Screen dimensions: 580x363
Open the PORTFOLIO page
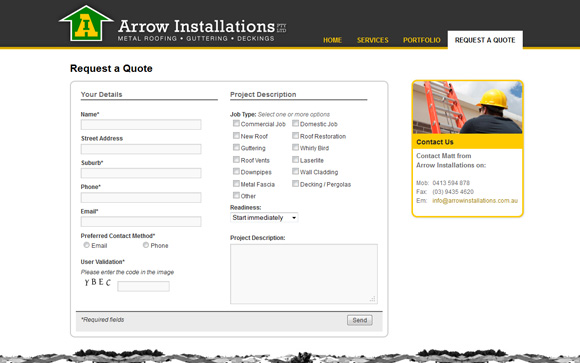coord(422,40)
